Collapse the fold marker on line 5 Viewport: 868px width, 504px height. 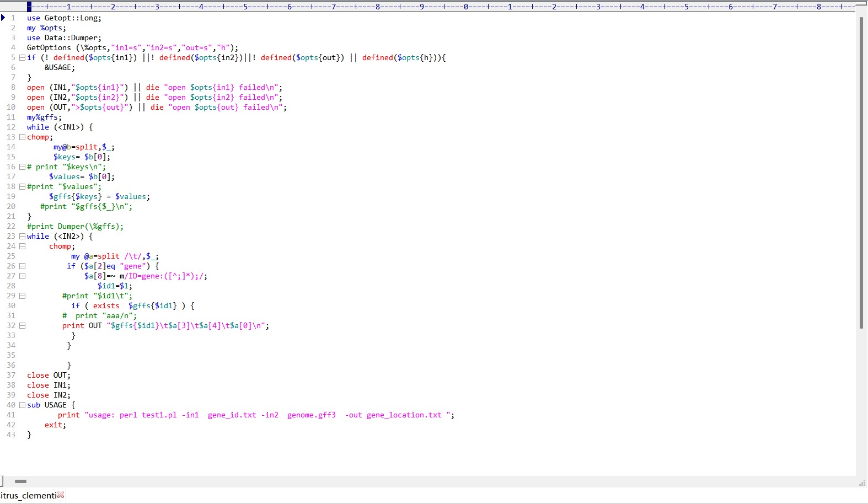[22, 57]
